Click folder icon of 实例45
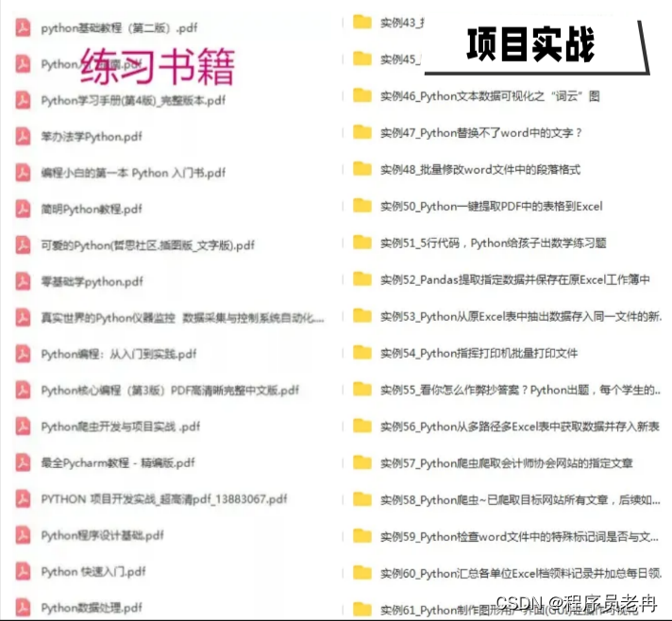 click(362, 59)
